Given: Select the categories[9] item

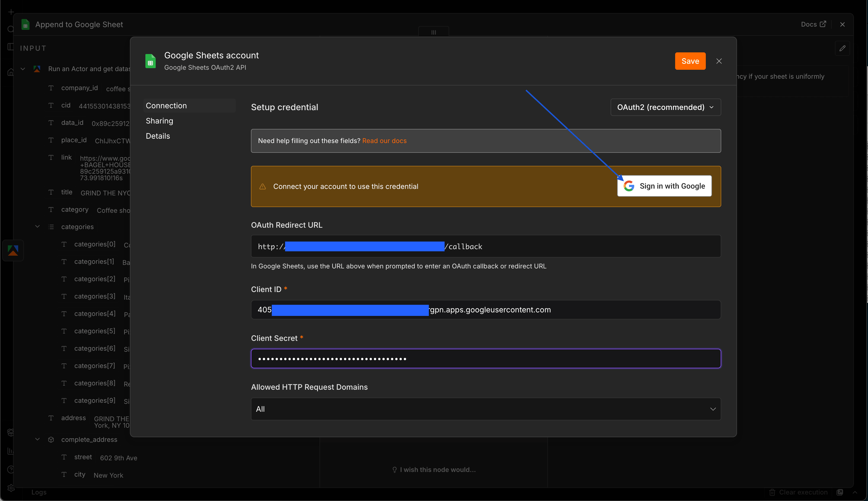Looking at the screenshot, I should (95, 401).
